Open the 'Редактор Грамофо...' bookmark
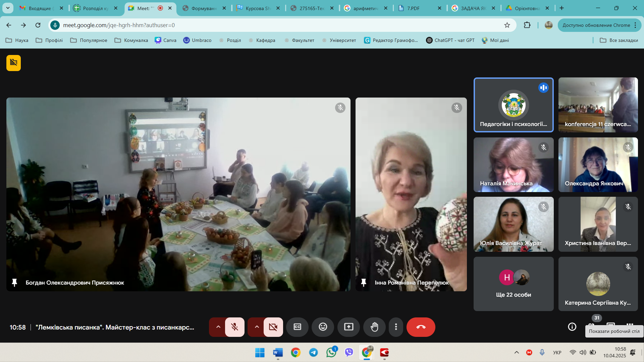The image size is (644, 362). [391, 40]
